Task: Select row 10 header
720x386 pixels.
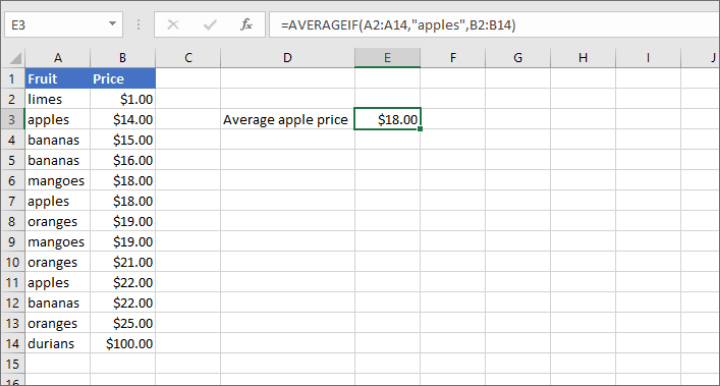Action: [12, 262]
